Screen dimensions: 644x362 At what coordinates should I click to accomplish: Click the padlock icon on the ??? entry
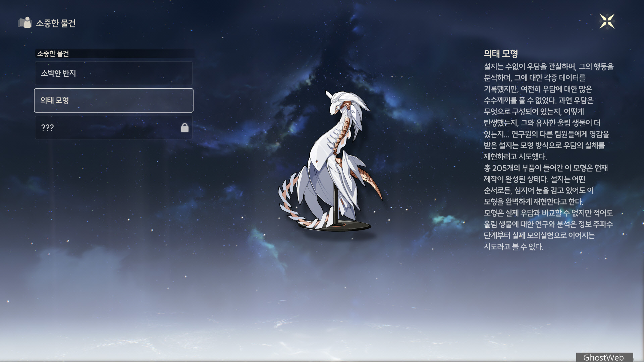click(184, 128)
